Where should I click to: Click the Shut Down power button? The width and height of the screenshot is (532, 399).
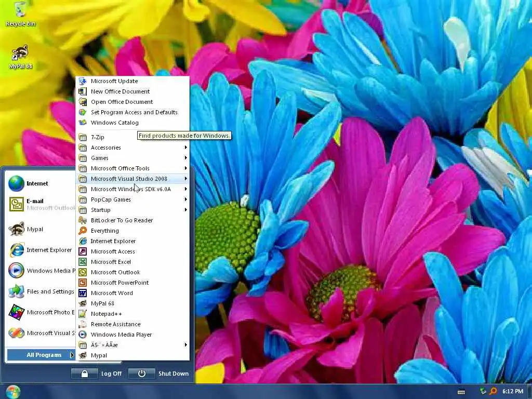click(142, 374)
